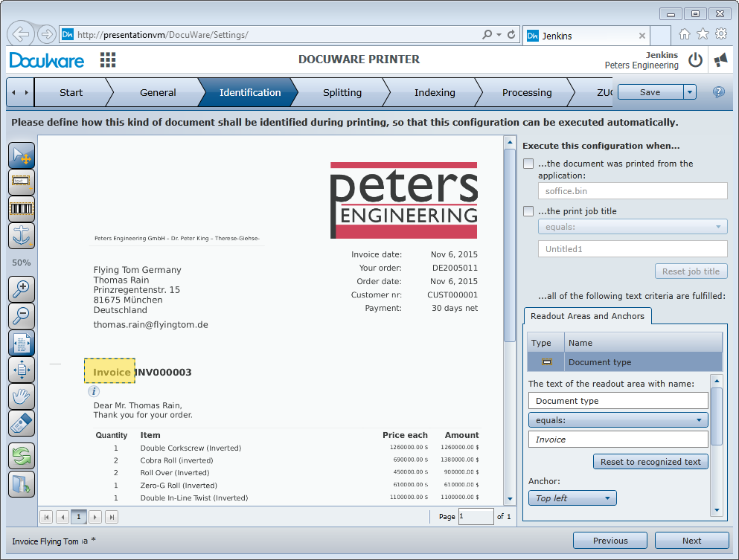739x560 pixels.
Task: Zoom in on the document preview
Action: (x=22, y=289)
